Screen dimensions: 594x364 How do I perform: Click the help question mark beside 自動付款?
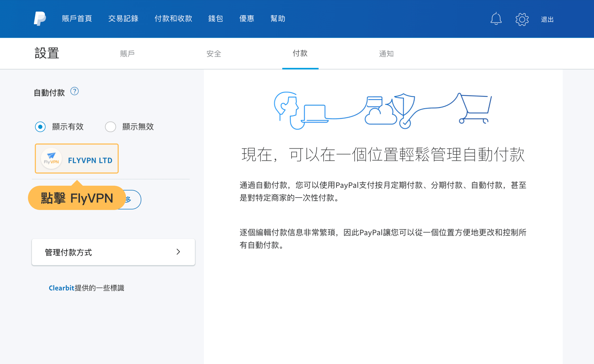74,91
